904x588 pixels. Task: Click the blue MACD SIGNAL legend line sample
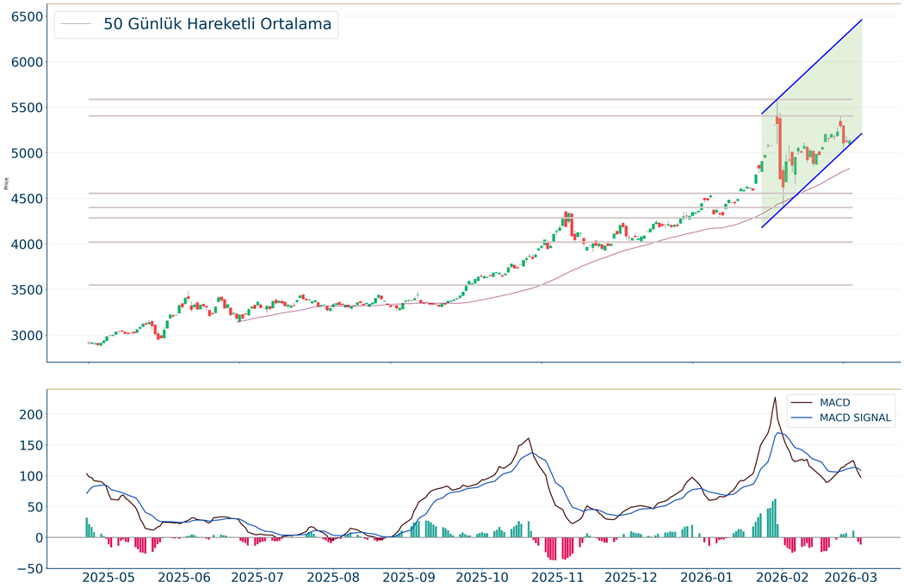(802, 418)
